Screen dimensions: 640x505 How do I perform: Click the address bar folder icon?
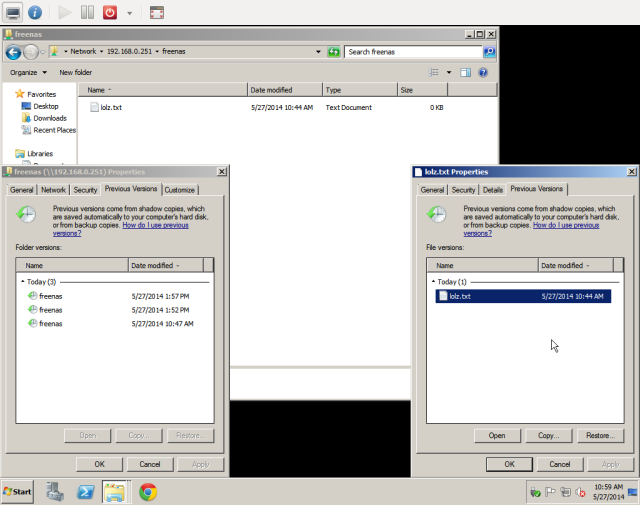pos(54,51)
